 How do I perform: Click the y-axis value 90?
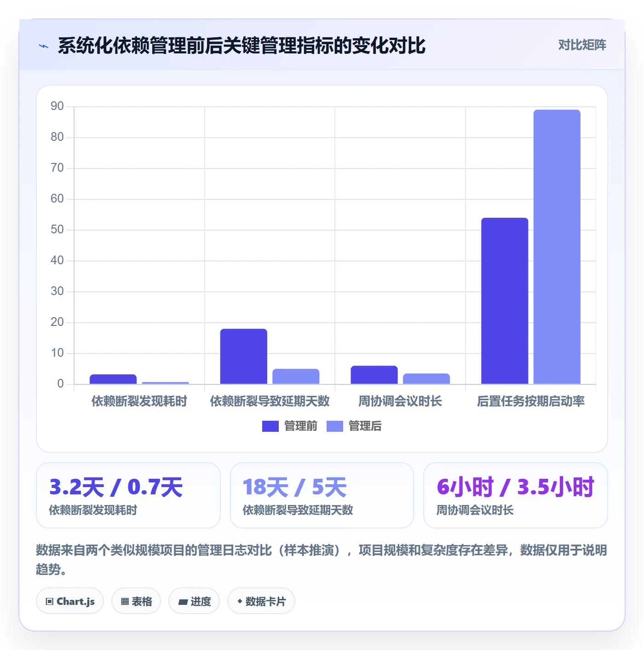tap(57, 106)
